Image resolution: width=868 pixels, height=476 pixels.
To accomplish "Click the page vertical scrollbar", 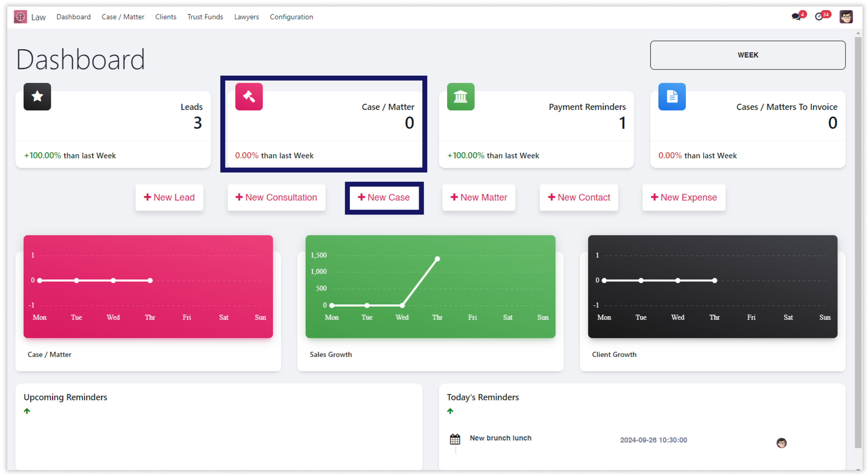I will (858, 242).
